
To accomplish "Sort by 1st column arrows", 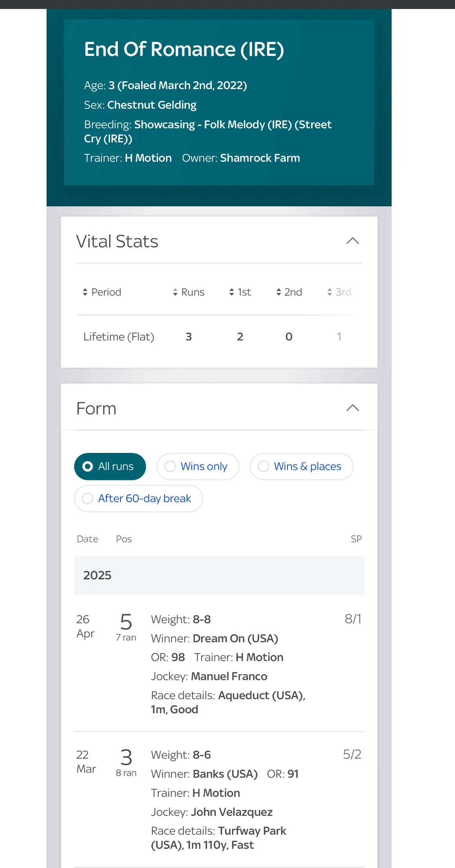I will tap(232, 292).
